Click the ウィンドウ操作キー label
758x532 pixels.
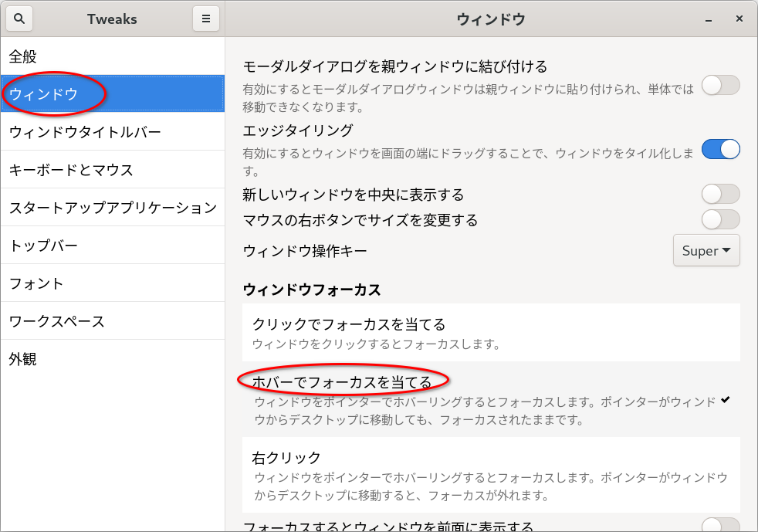[x=305, y=251]
